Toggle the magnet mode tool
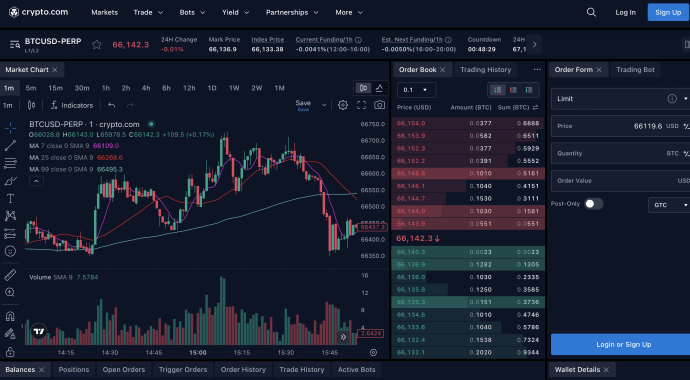 coord(10,316)
